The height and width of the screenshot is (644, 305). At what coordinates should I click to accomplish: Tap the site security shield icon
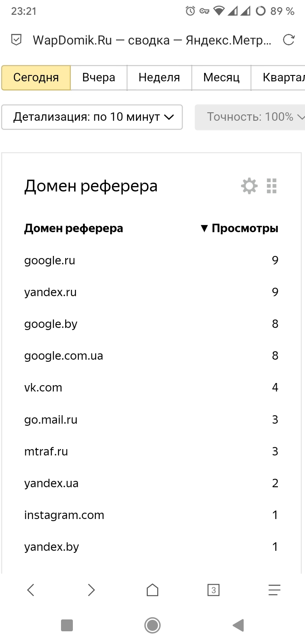coord(16,40)
